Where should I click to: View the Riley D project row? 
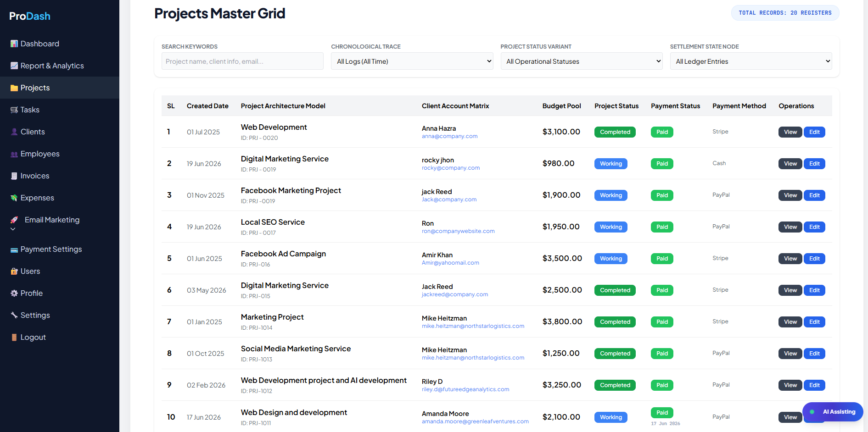[x=790, y=385]
